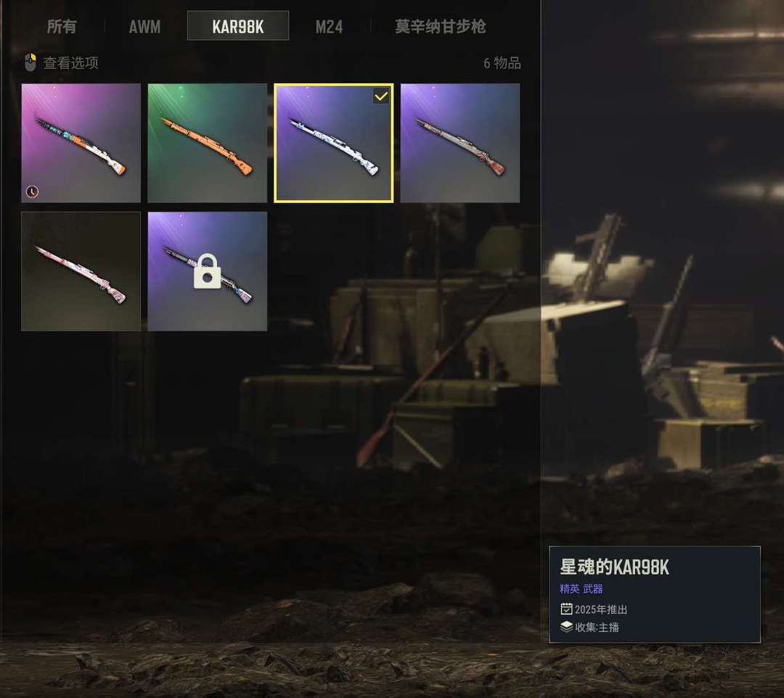Switch to the 所有 tab

click(x=62, y=26)
